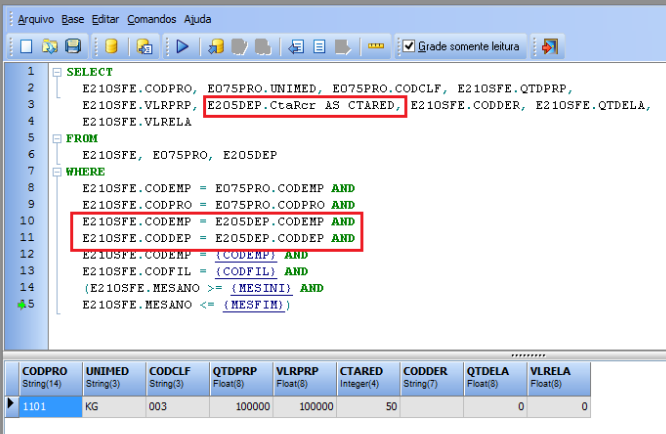Click the VLRPRP column header
This screenshot has height=434, width=666.
point(304,379)
